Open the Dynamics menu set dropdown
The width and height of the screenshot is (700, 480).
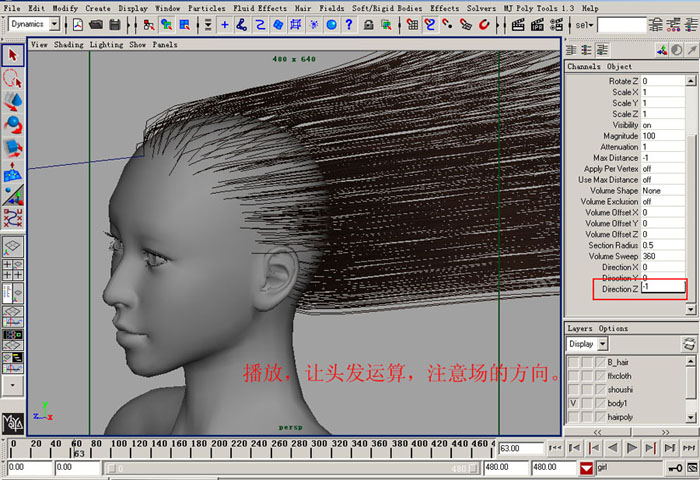pyautogui.click(x=54, y=24)
